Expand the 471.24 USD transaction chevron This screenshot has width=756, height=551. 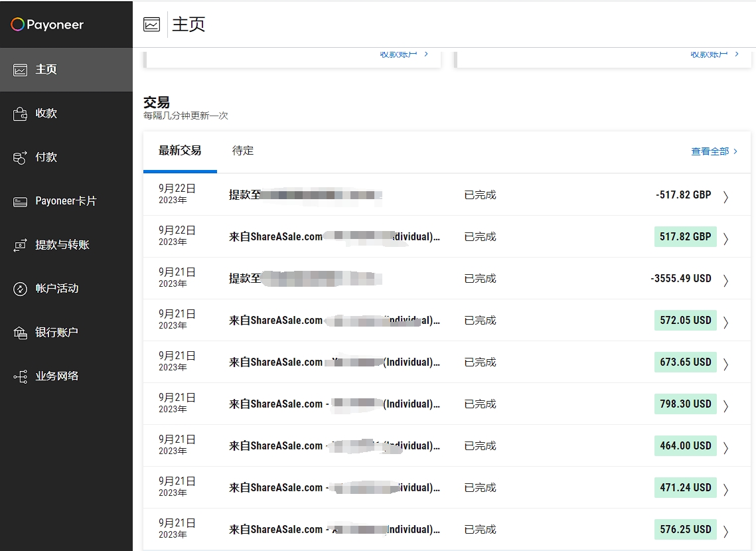tap(725, 490)
